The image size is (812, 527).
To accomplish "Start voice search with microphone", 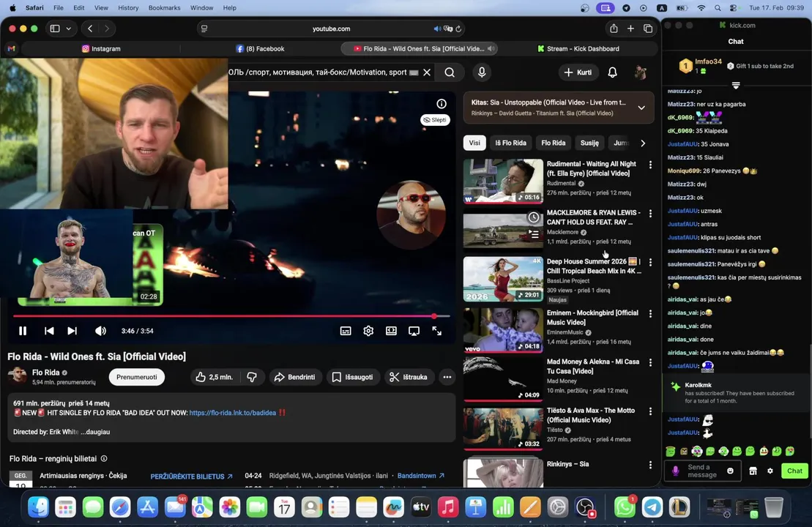I will click(x=482, y=72).
